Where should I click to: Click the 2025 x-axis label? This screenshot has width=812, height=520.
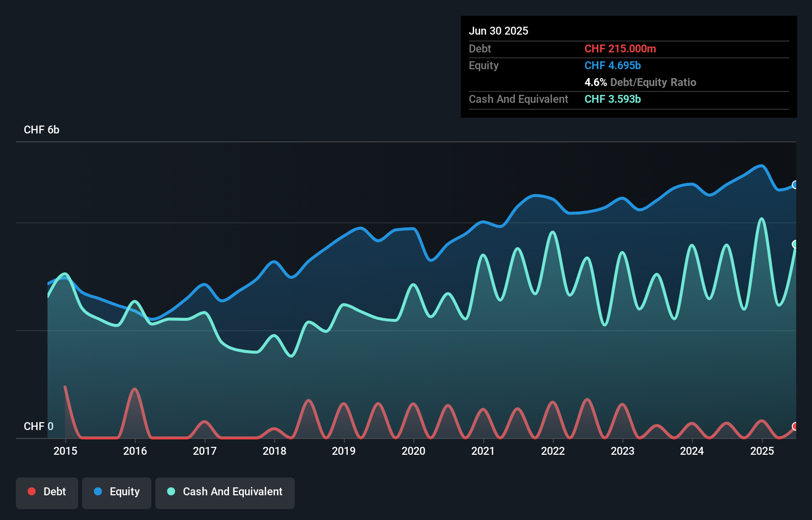(x=762, y=451)
